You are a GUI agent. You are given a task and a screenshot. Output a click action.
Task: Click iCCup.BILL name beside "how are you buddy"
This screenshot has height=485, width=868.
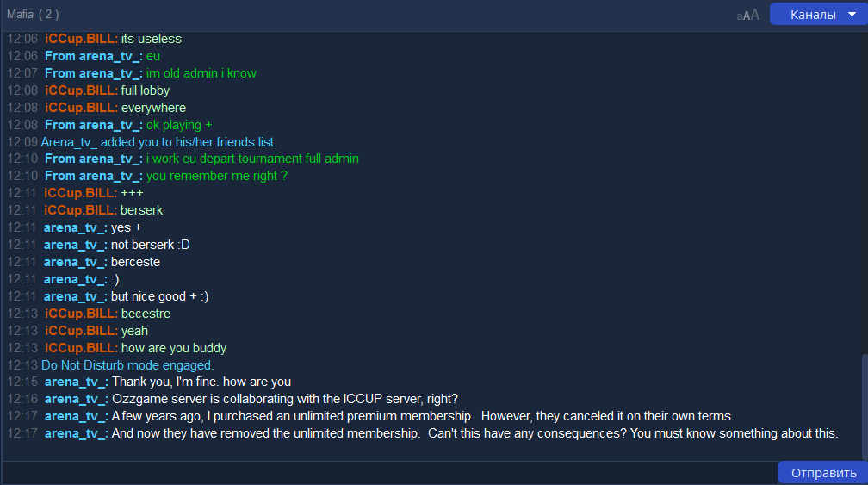click(81, 348)
